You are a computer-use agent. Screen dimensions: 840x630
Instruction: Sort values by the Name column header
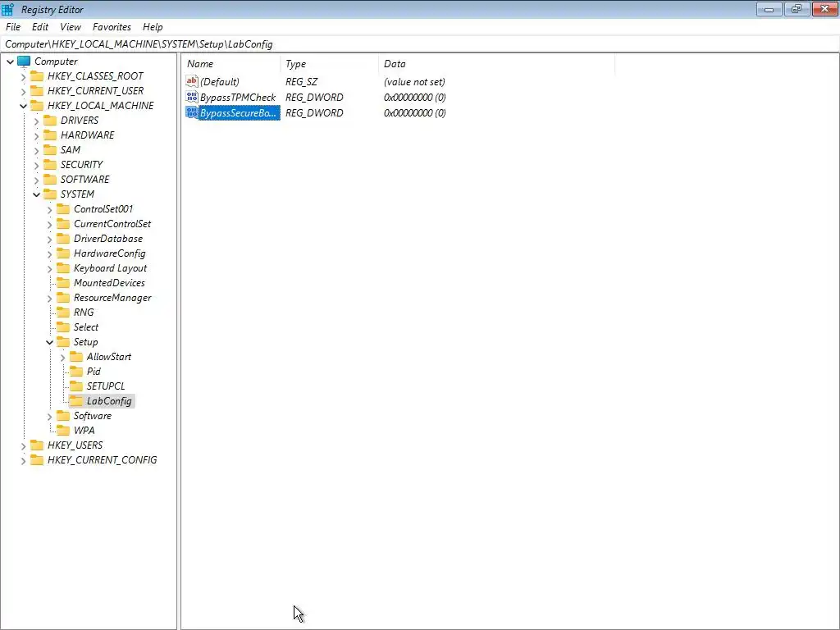231,64
